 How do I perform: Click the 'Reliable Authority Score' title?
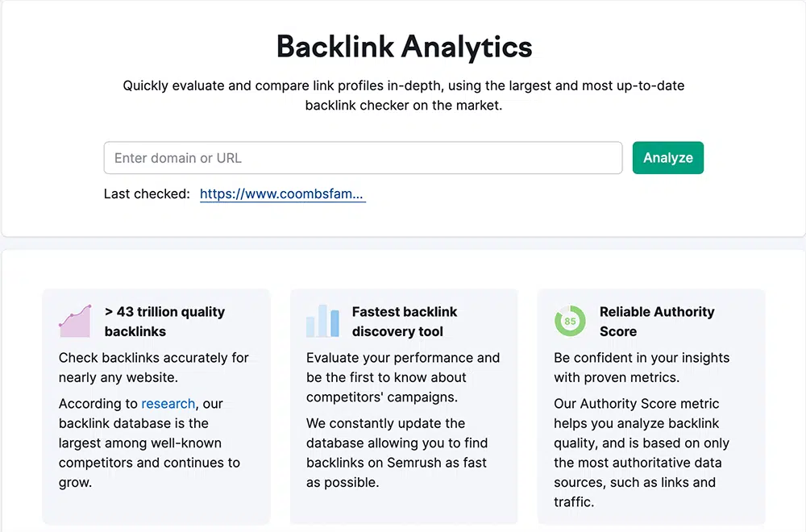(x=656, y=322)
